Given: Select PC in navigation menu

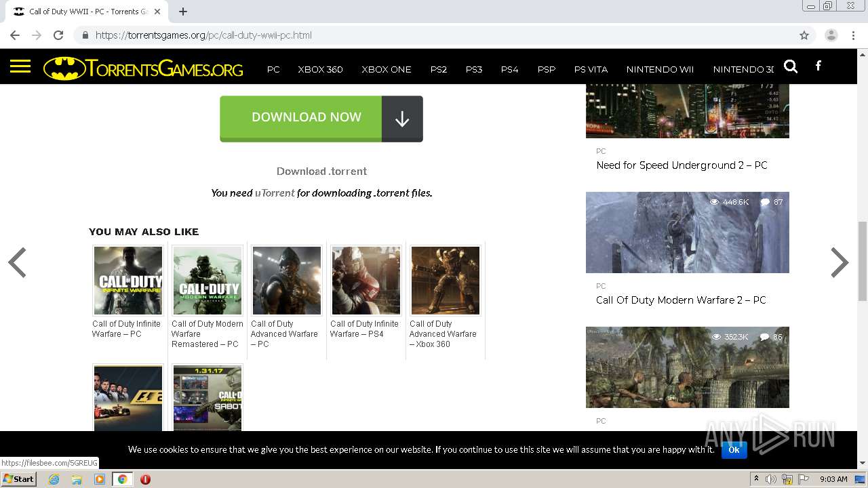Looking at the screenshot, I should pyautogui.click(x=273, y=69).
